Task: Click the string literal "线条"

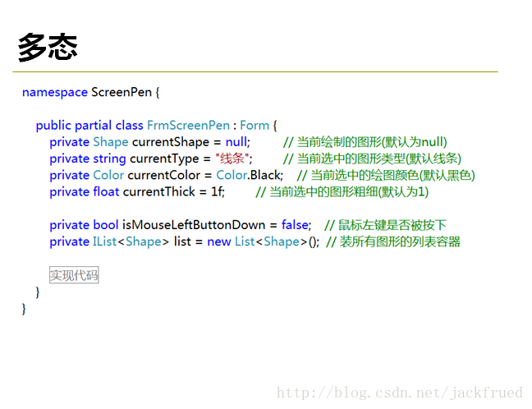Action: click(x=232, y=159)
